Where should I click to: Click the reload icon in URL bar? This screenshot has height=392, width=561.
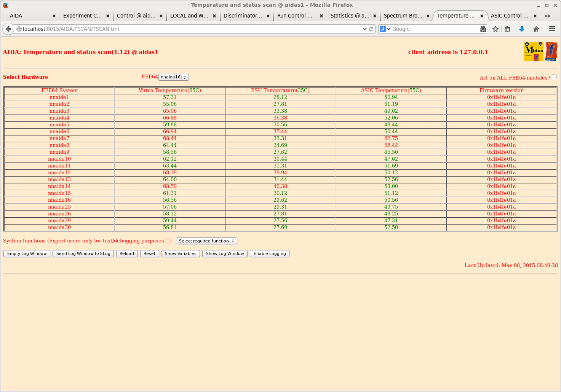[x=371, y=29]
